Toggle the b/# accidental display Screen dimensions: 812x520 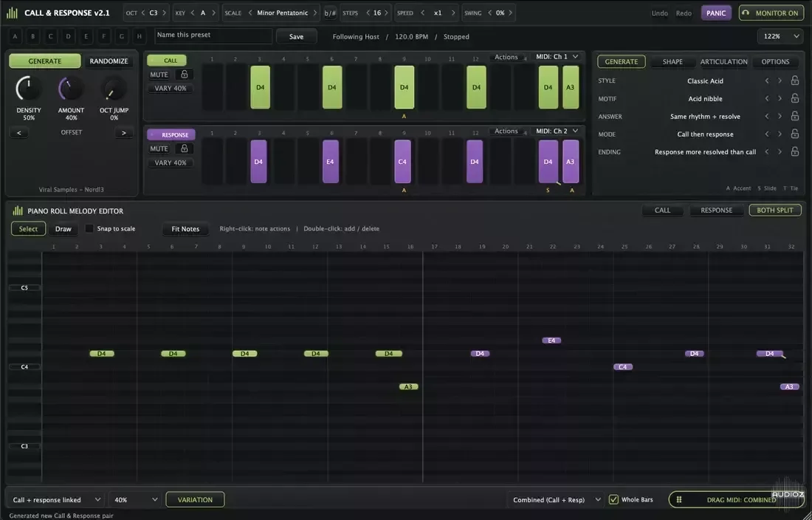click(330, 13)
